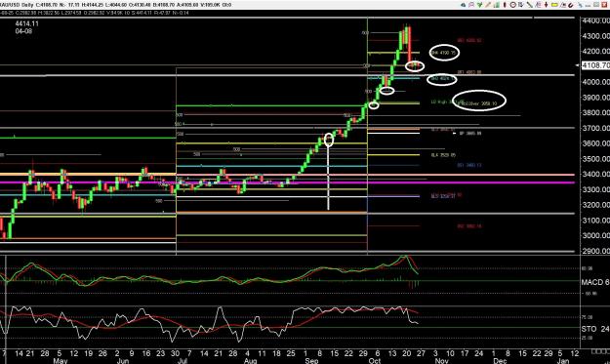Click the STO indicator label
The image size is (610, 364).
595,329
